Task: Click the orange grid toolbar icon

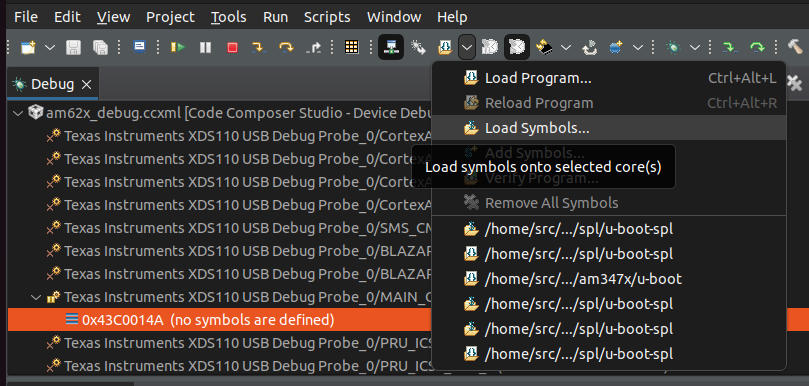Action: tap(351, 47)
